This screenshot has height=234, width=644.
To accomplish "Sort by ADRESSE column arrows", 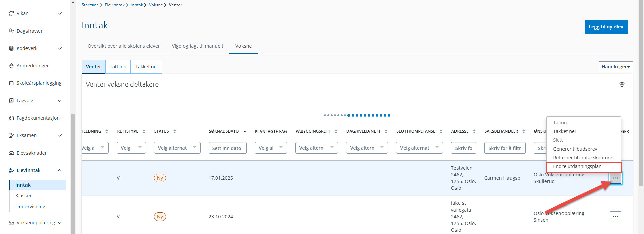I will 474,131.
